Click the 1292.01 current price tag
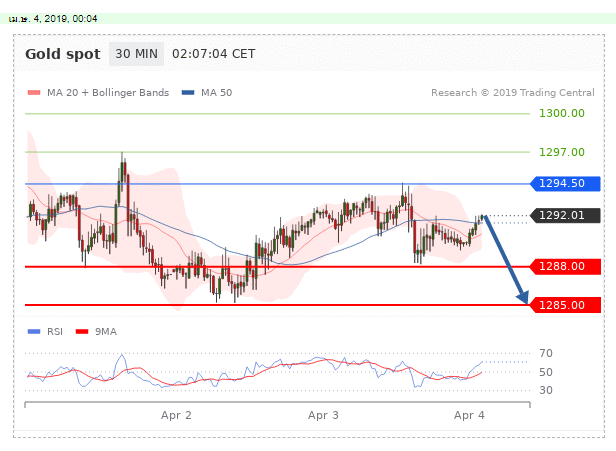The width and height of the screenshot is (616, 451). tap(565, 215)
